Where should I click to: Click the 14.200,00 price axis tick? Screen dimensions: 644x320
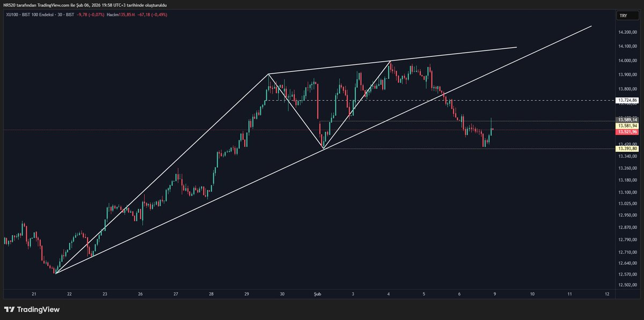coord(627,33)
